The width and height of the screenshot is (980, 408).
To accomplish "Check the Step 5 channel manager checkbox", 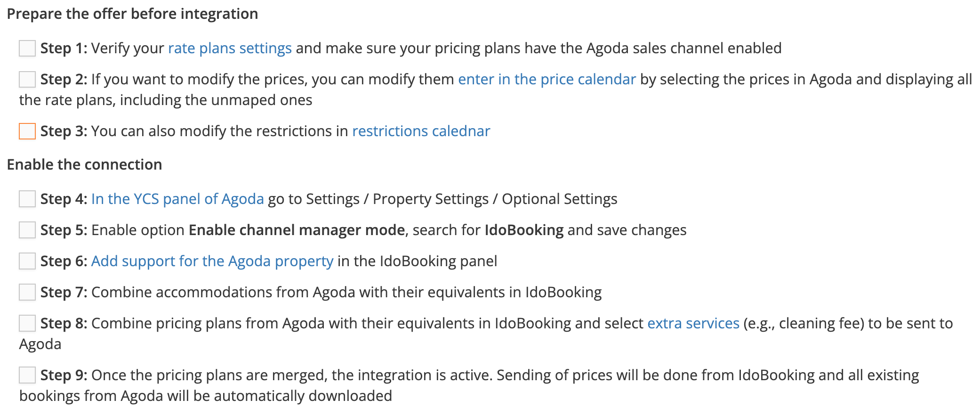I will pos(27,230).
